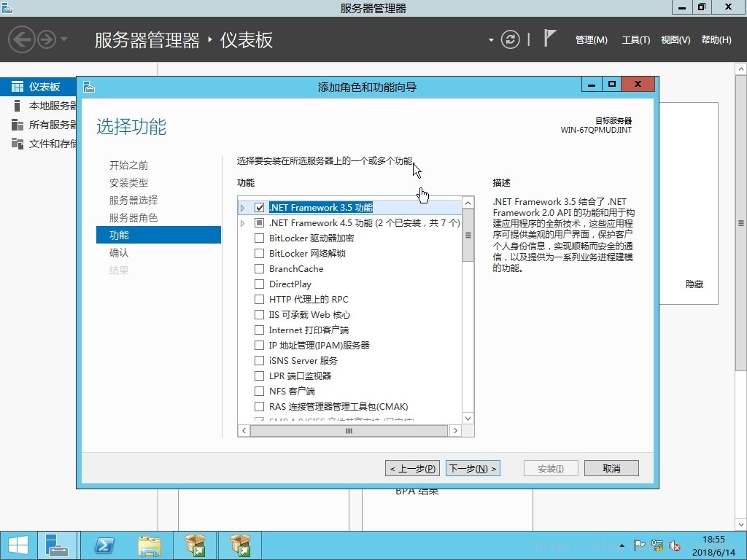Click the file and storage services icon
Viewport: 747px width, 560px height.
(x=18, y=144)
